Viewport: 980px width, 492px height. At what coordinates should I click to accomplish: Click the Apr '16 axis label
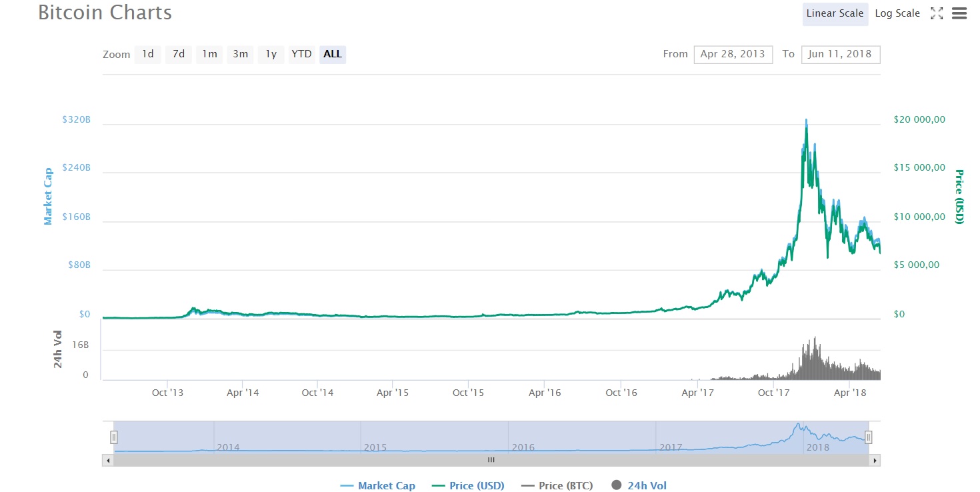pos(545,393)
